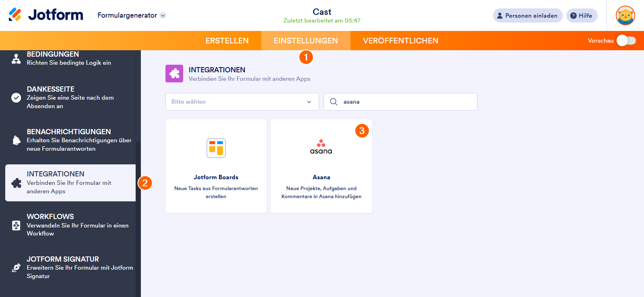Click the Jotform Signatur pen icon
The image size is (644, 297).
tap(16, 268)
